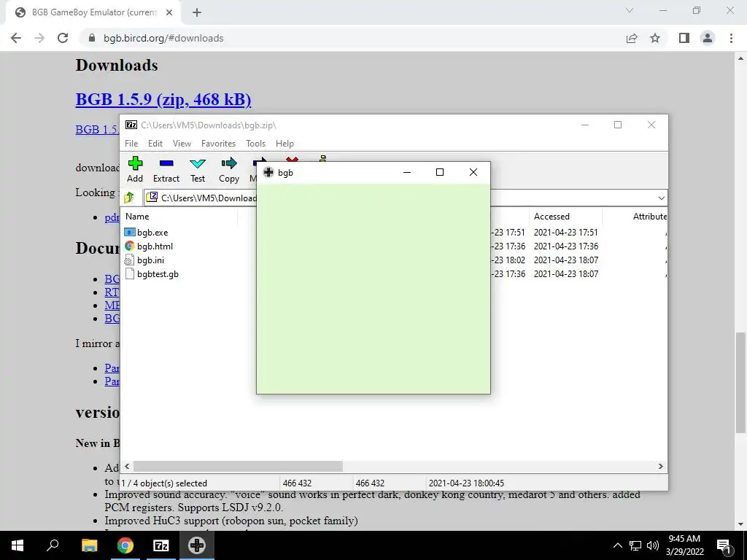Screen dimensions: 747x560
Task: Open File Explorer from the taskbar
Action: (89, 545)
